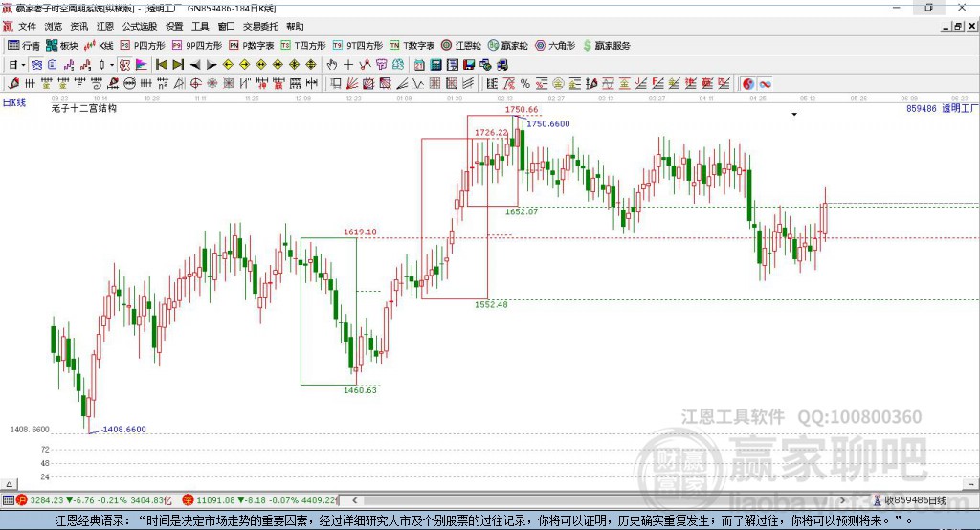Select the crosshair cursor tool
980x530 pixels.
[348, 65]
